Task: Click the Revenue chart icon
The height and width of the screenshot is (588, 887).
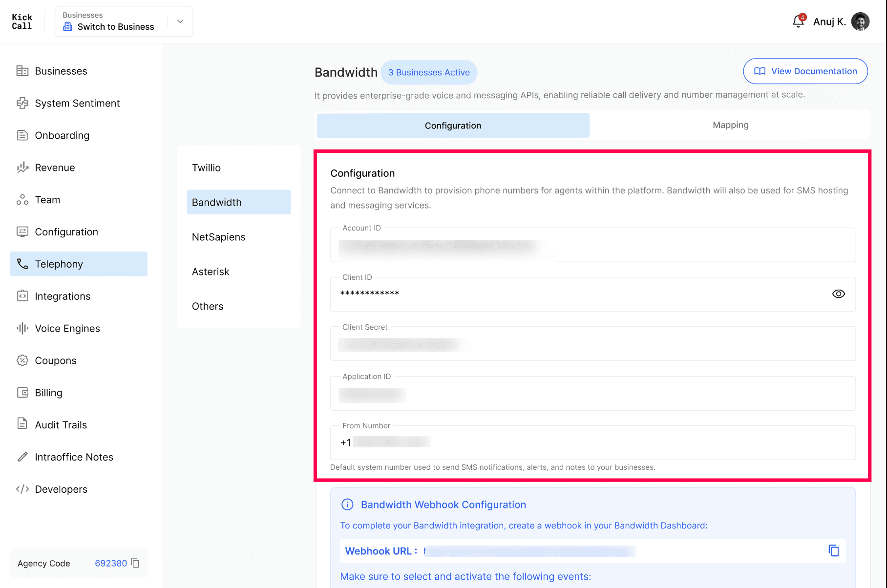Action: point(22,168)
